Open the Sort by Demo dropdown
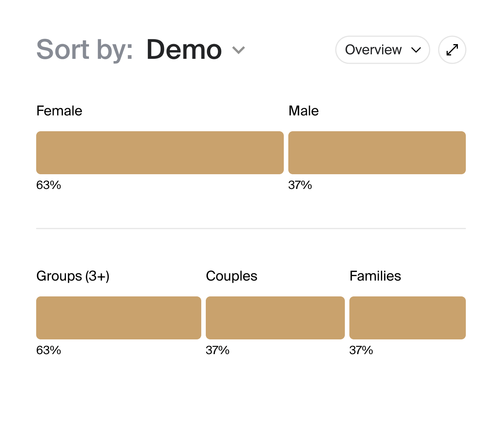 click(x=184, y=49)
